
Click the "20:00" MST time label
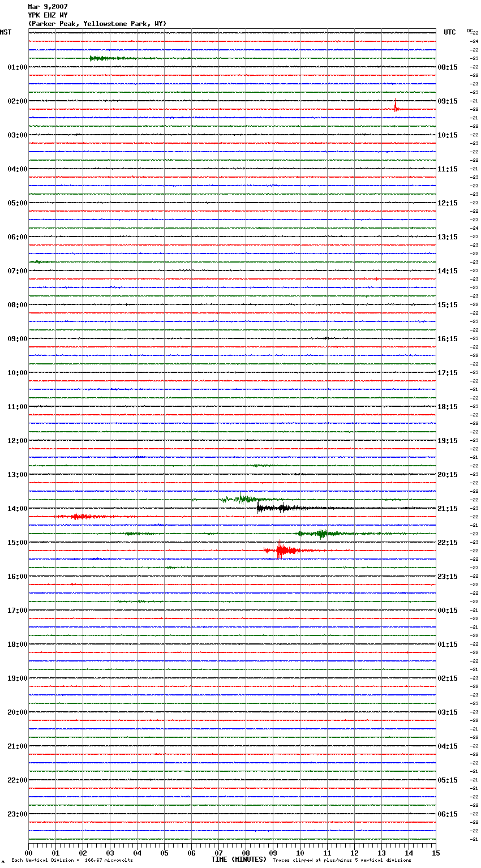(x=17, y=712)
